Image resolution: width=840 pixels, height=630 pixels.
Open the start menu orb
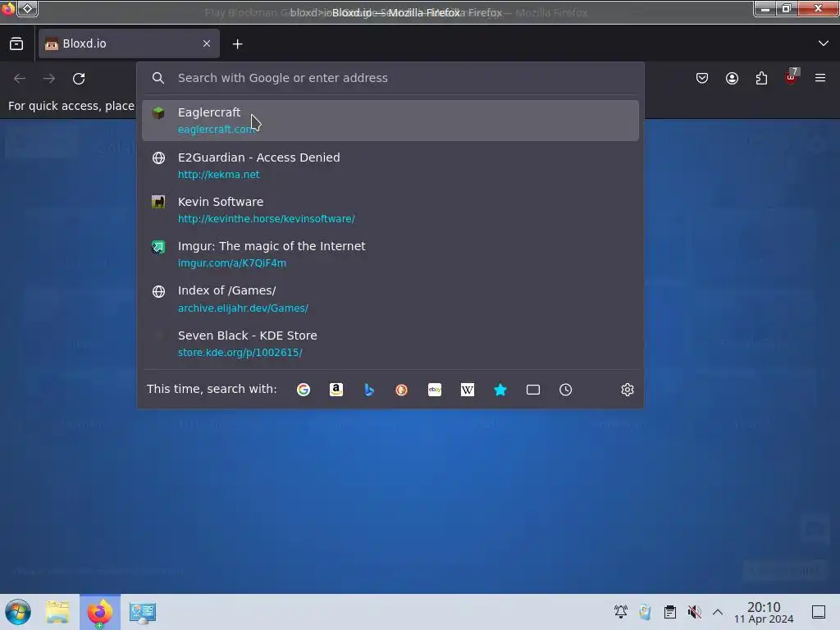(18, 612)
